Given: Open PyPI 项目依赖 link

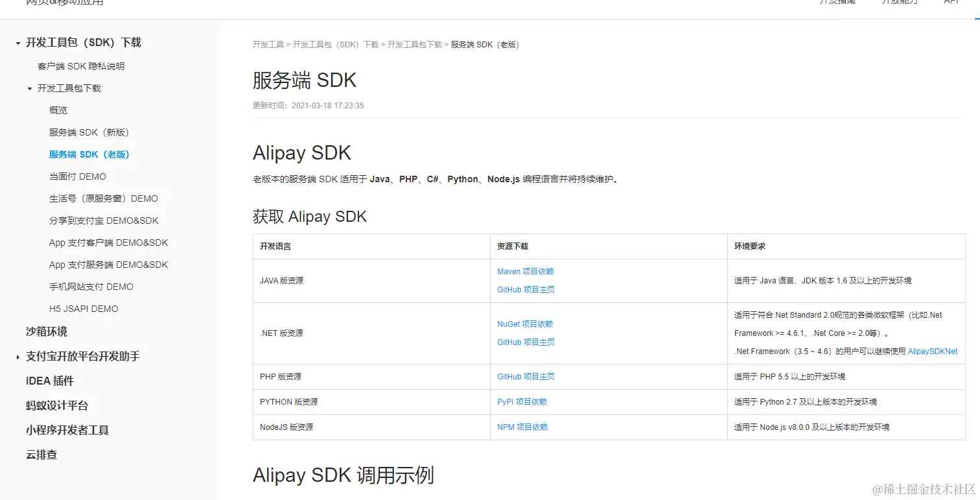Looking at the screenshot, I should coord(522,402).
